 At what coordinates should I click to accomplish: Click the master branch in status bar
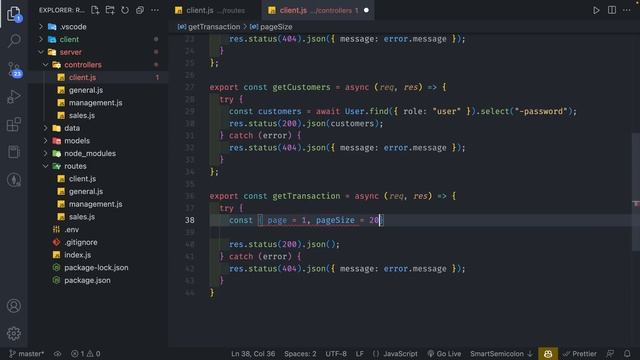click(27, 354)
